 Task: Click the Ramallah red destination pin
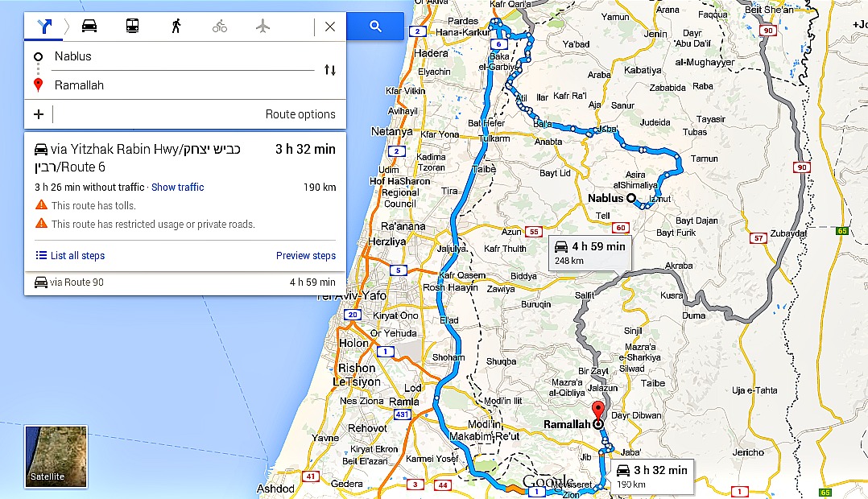coord(597,412)
